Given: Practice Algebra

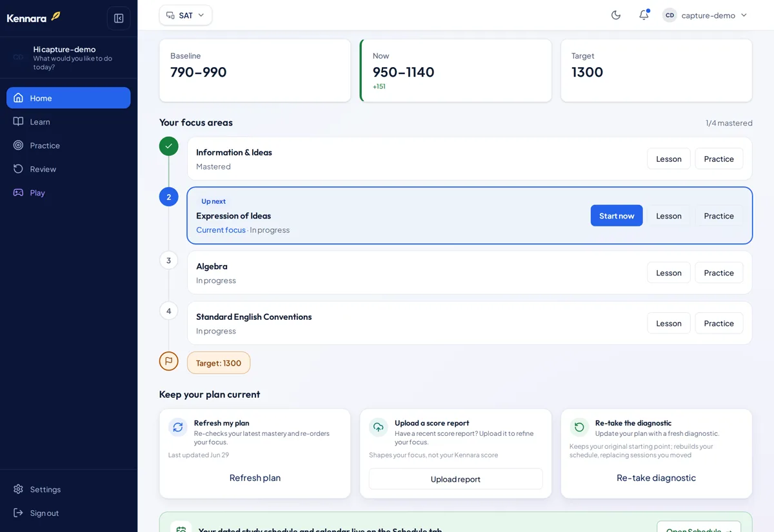Looking at the screenshot, I should (x=719, y=273).
